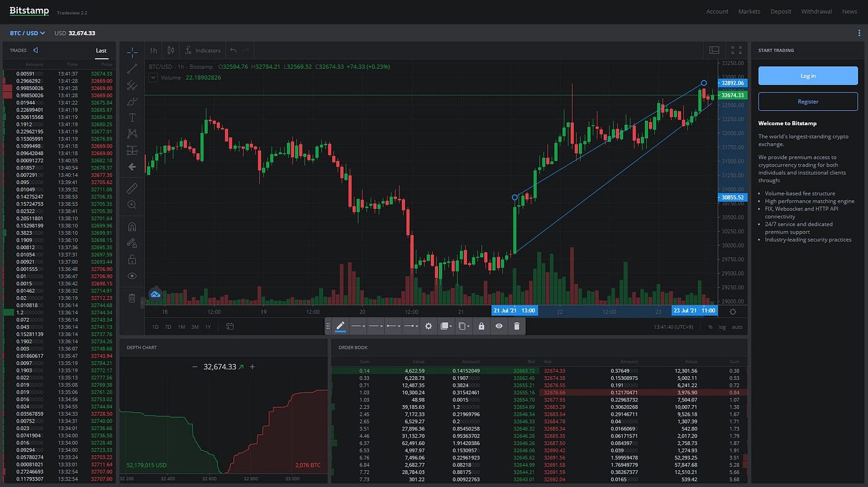868x487 pixels.
Task: Open the Markets menu
Action: click(x=749, y=12)
